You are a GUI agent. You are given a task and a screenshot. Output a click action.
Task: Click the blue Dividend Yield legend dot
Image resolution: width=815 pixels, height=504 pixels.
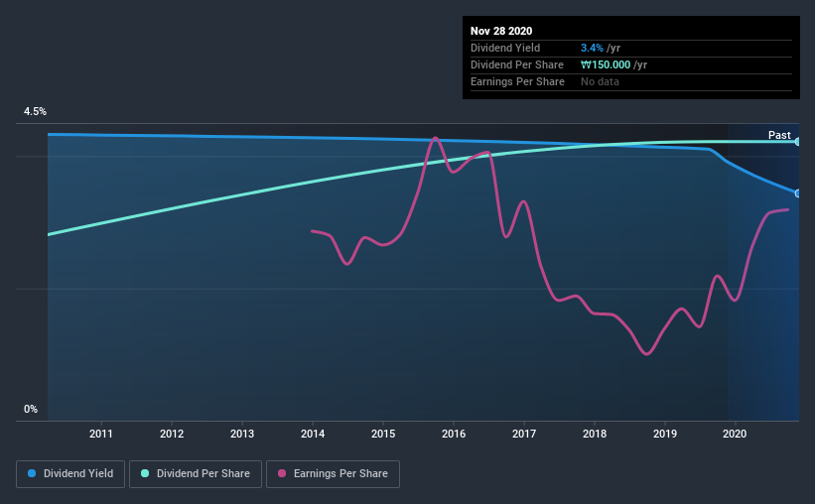[32, 473]
